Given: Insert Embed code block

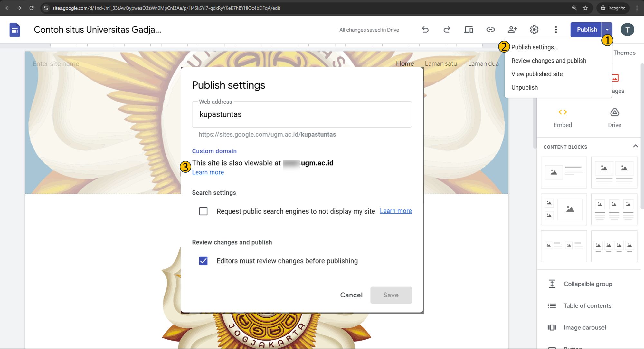Looking at the screenshot, I should (x=563, y=118).
